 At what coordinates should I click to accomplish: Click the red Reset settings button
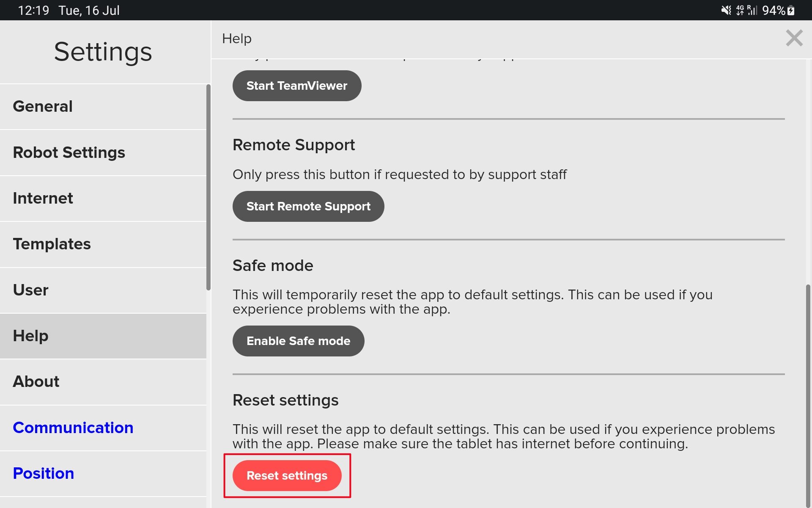click(x=287, y=476)
